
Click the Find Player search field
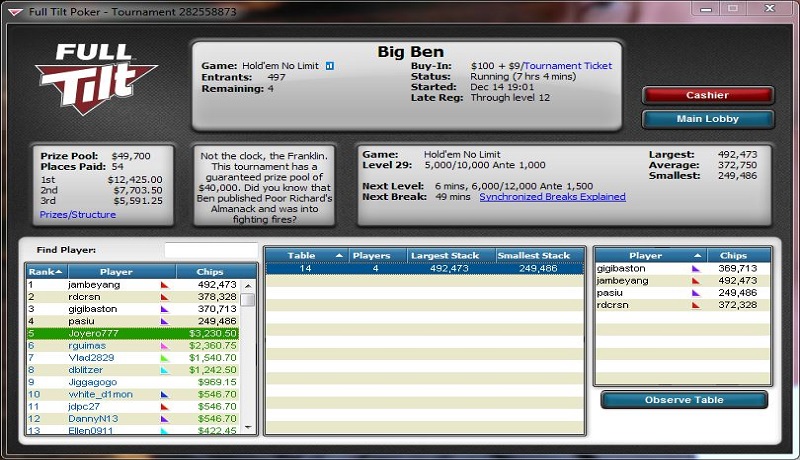[211, 250]
